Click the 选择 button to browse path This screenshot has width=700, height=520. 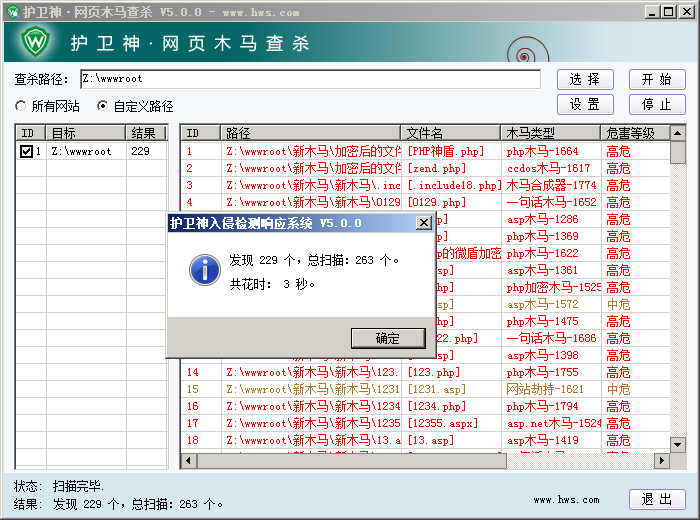[585, 80]
